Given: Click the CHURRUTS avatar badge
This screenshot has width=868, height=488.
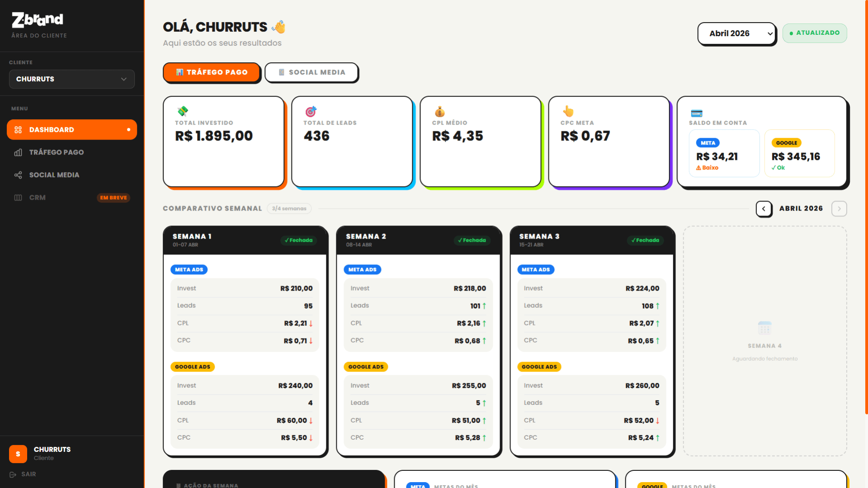Looking at the screenshot, I should [x=18, y=453].
